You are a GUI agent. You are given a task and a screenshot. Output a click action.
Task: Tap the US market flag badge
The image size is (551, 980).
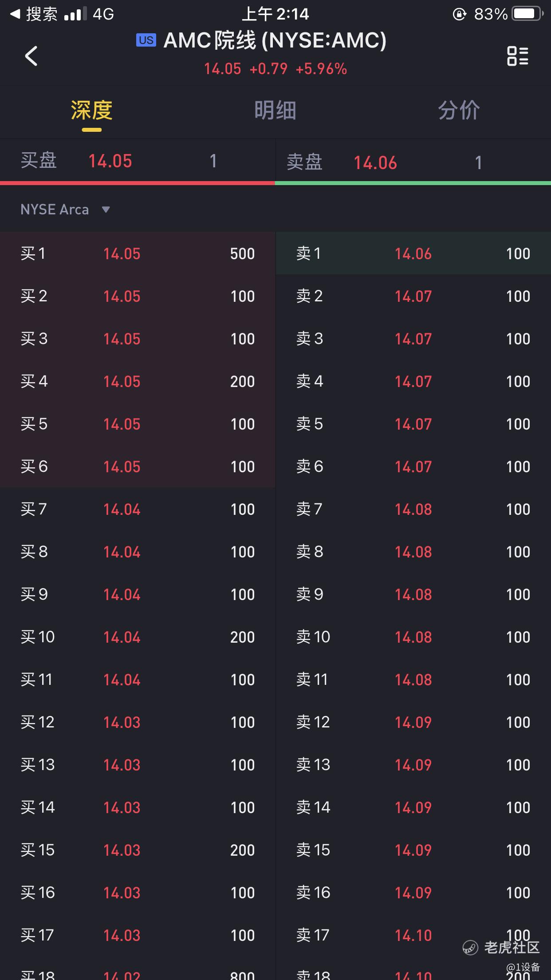click(x=146, y=40)
